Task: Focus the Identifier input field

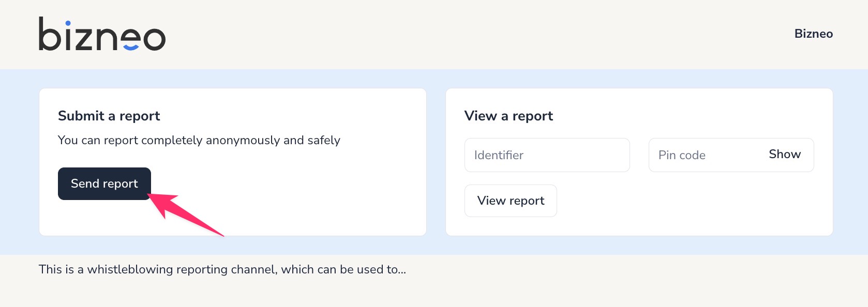Action: 547,155
